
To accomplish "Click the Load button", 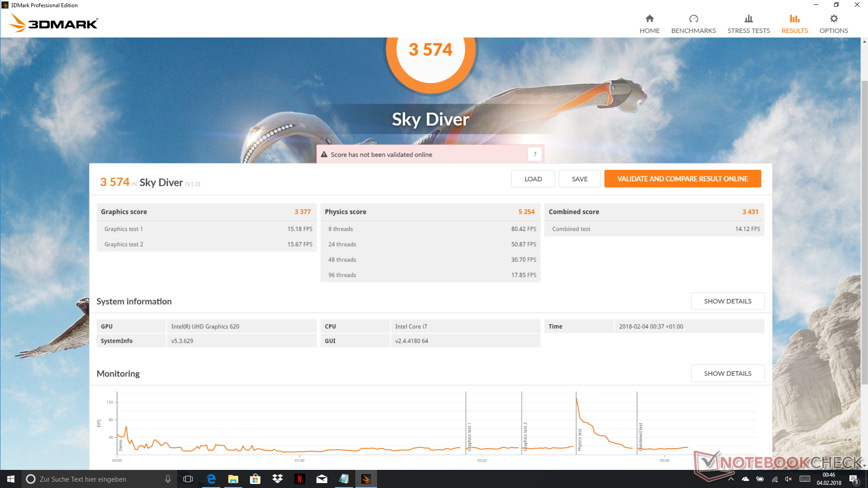I will click(x=533, y=179).
